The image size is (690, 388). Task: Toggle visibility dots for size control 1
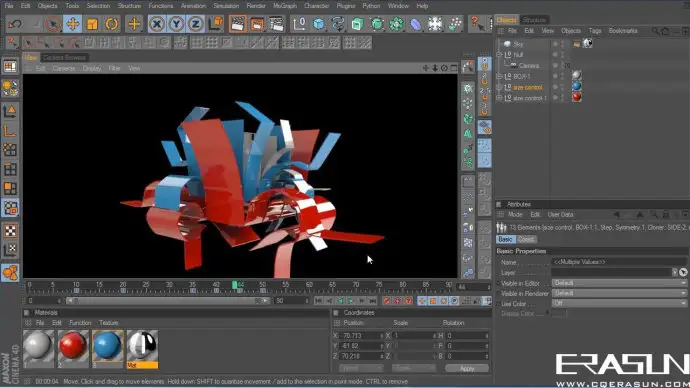click(x=562, y=98)
